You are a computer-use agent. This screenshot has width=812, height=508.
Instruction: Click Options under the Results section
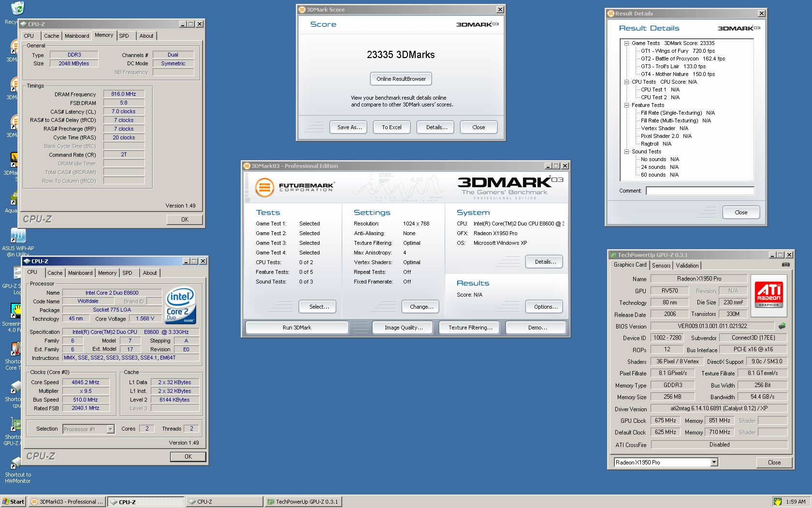pos(544,307)
